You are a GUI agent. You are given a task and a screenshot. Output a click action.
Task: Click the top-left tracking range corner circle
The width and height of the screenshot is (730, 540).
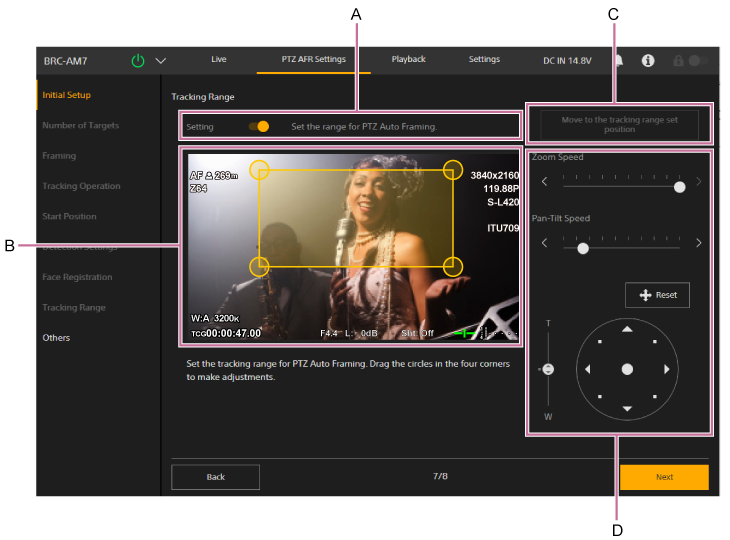tap(259, 169)
